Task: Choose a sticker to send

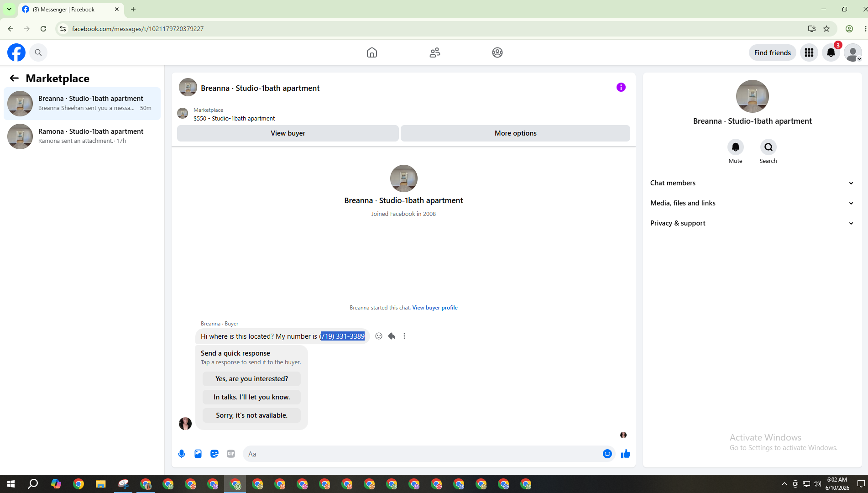Action: [214, 454]
